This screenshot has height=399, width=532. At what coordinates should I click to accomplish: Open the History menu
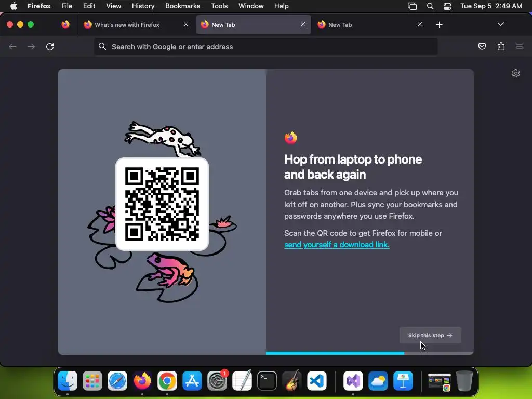[143, 6]
